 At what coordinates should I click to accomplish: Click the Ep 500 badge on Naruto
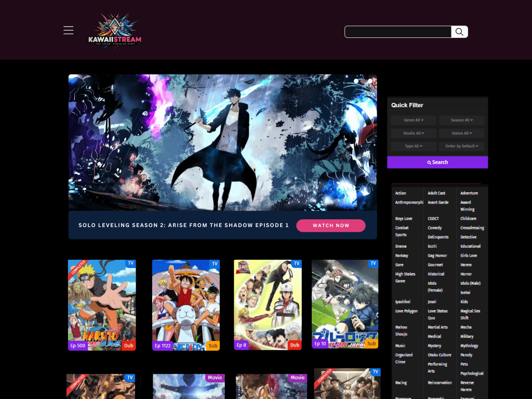coord(77,345)
